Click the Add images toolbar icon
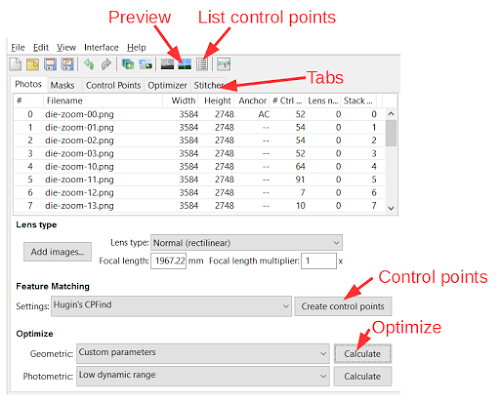The image size is (500, 402). tap(128, 64)
